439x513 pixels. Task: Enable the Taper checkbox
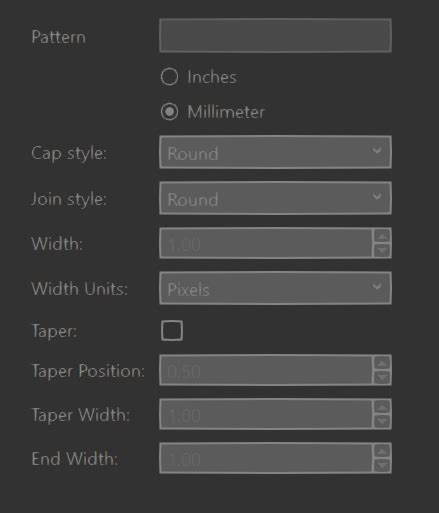coord(172,330)
